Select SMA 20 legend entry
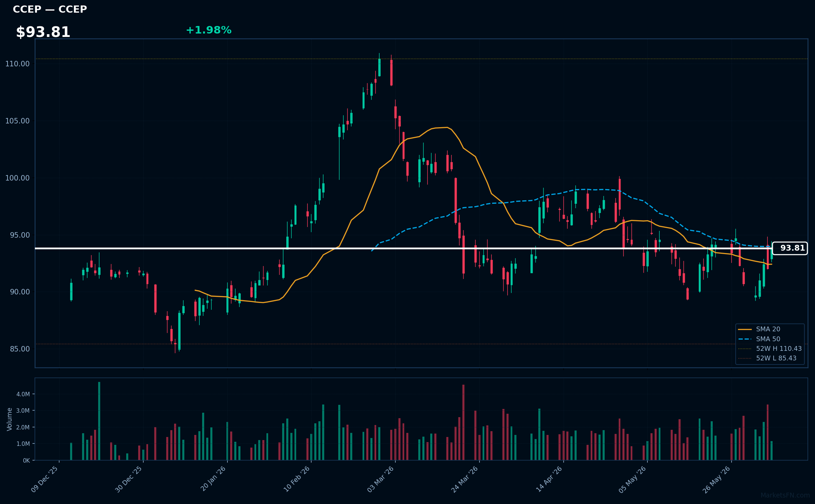 (768, 329)
